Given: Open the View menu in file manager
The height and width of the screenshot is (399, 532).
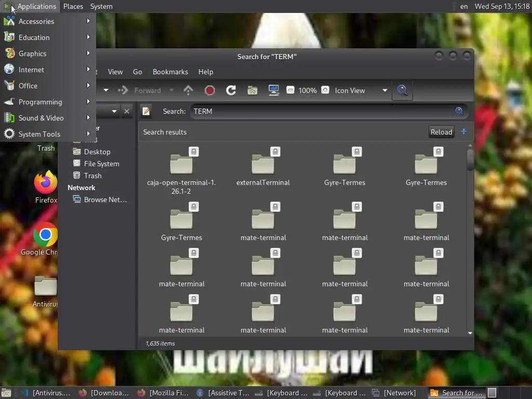Looking at the screenshot, I should point(115,72).
